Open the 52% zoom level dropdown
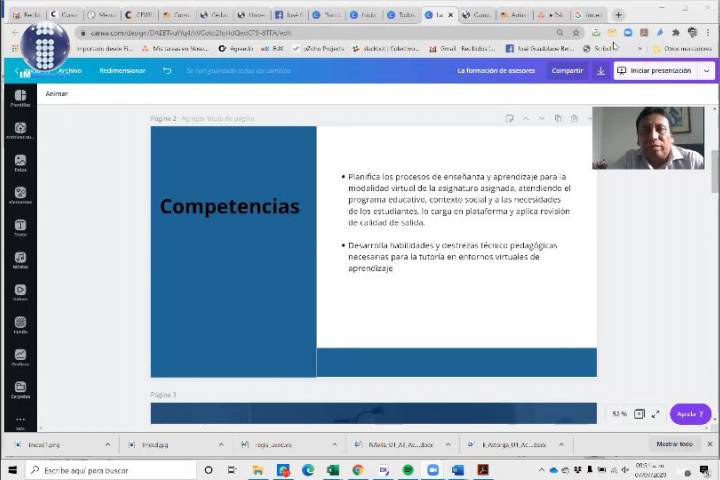Image resolution: width=720 pixels, height=480 pixels. tap(619, 414)
